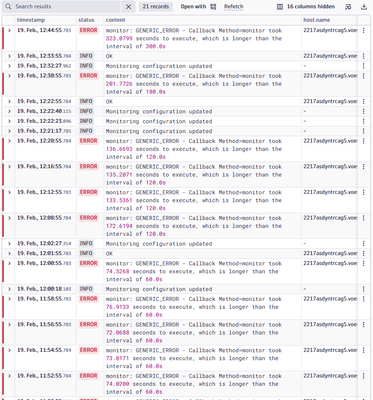Download the results with the download icon

364,7
